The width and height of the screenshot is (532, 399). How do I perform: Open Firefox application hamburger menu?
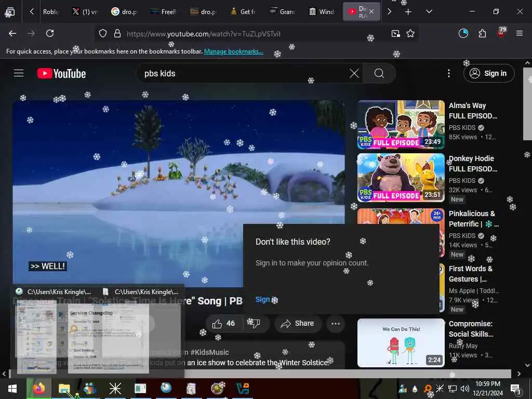click(520, 34)
